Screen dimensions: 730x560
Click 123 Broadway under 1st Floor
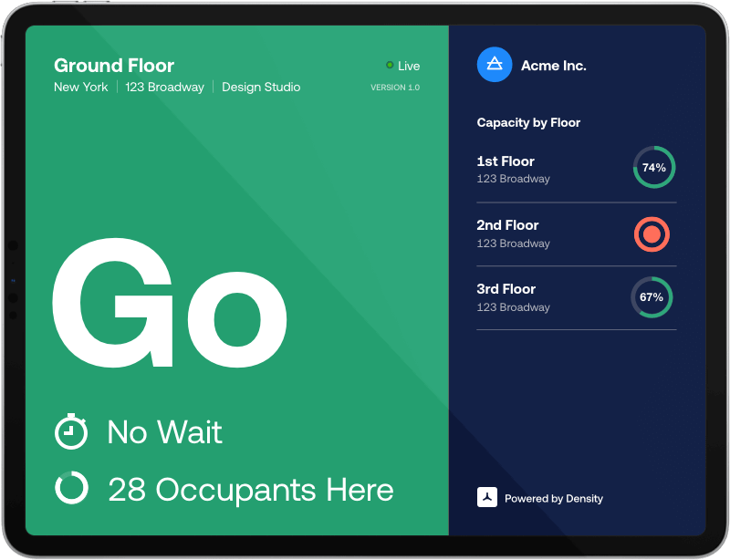513,179
